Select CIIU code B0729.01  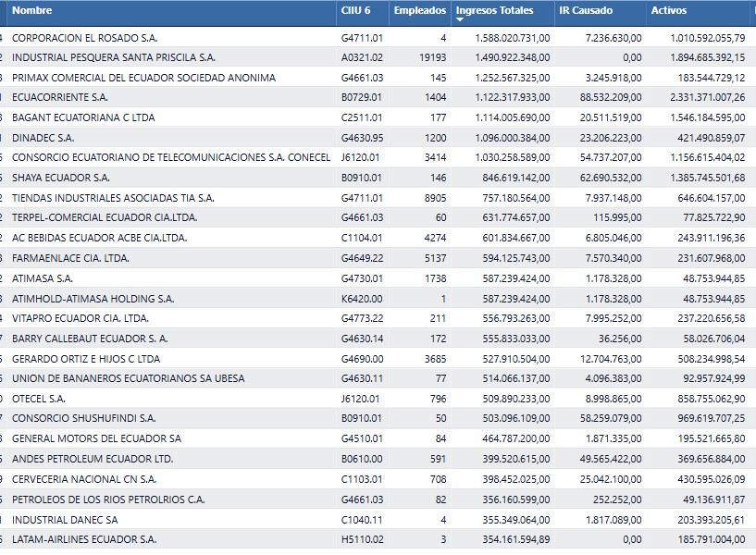pyautogui.click(x=362, y=97)
